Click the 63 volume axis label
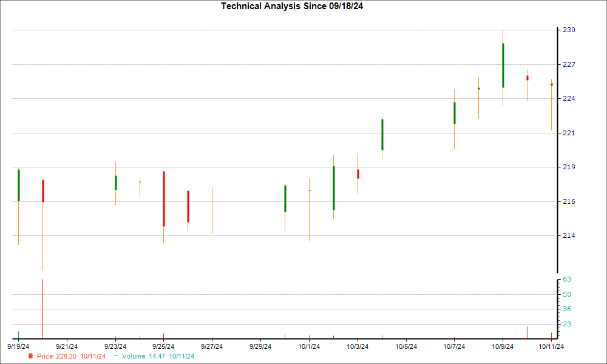 coord(567,279)
